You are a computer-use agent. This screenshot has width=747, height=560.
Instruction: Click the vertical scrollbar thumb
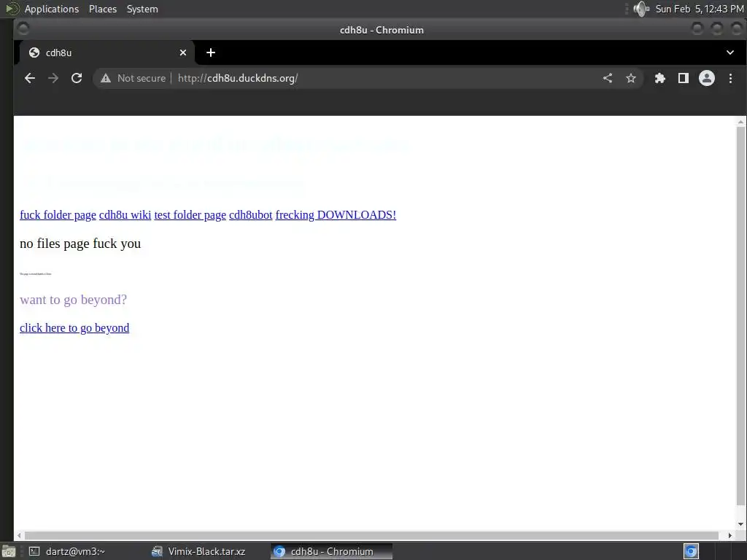pos(740,316)
